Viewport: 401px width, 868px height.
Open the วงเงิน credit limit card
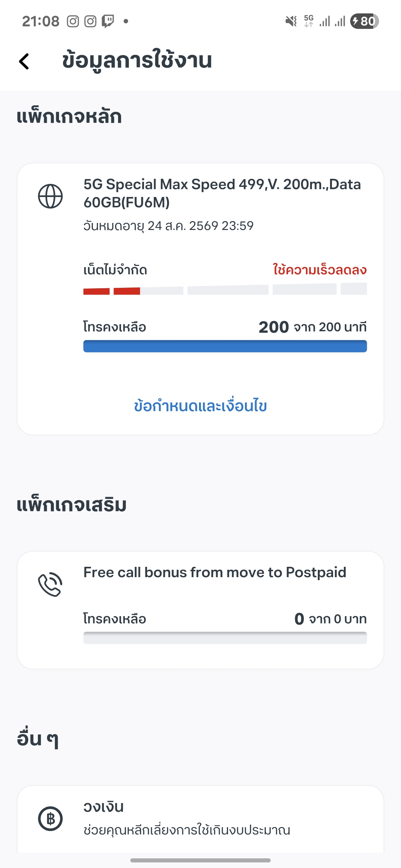click(200, 818)
